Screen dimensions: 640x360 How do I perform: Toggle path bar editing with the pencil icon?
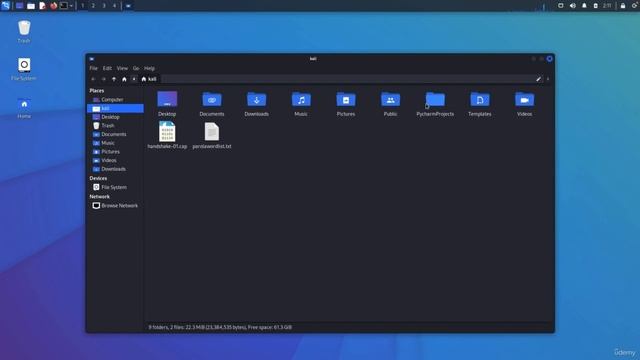tap(538, 79)
